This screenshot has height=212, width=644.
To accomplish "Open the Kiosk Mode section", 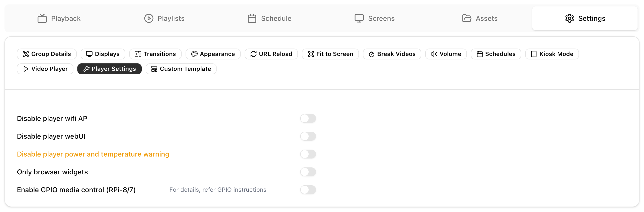I will 552,54.
